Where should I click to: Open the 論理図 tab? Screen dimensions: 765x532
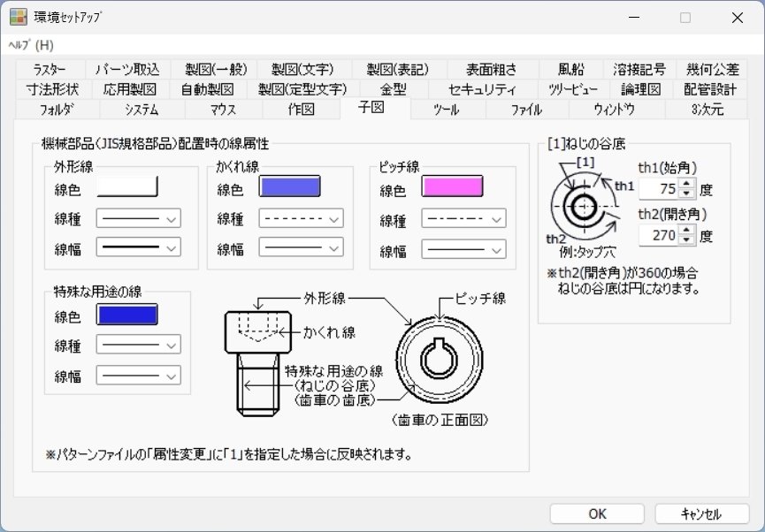pyautogui.click(x=640, y=89)
